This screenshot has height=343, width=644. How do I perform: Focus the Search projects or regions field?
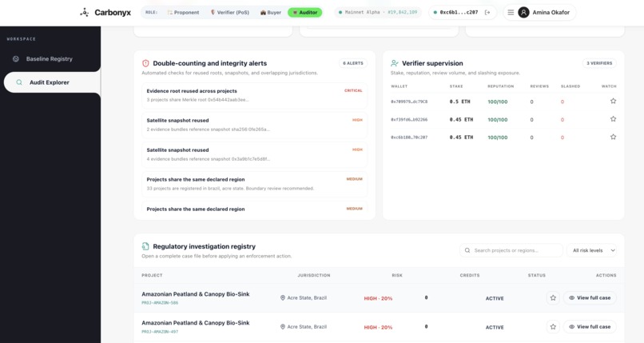[x=511, y=250]
